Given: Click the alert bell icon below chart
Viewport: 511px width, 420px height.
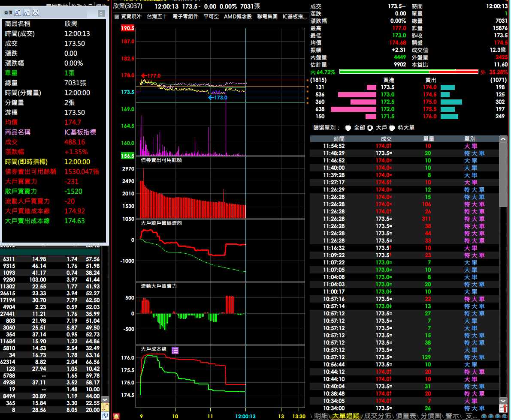Looking at the screenshot, I should (116, 416).
